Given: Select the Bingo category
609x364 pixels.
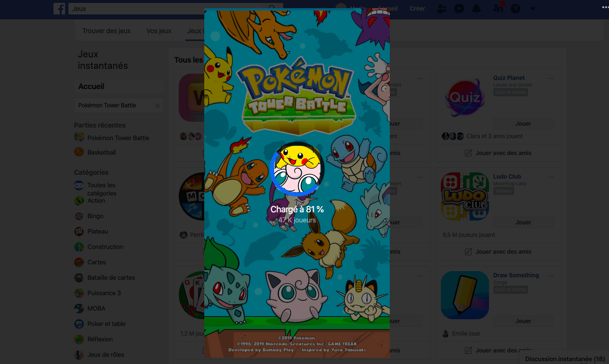Looking at the screenshot, I should [x=95, y=216].
